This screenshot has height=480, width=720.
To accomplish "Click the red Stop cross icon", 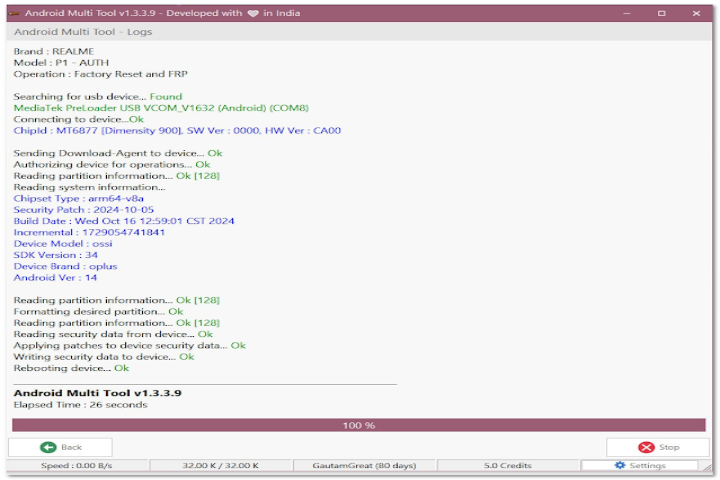I will point(647,447).
